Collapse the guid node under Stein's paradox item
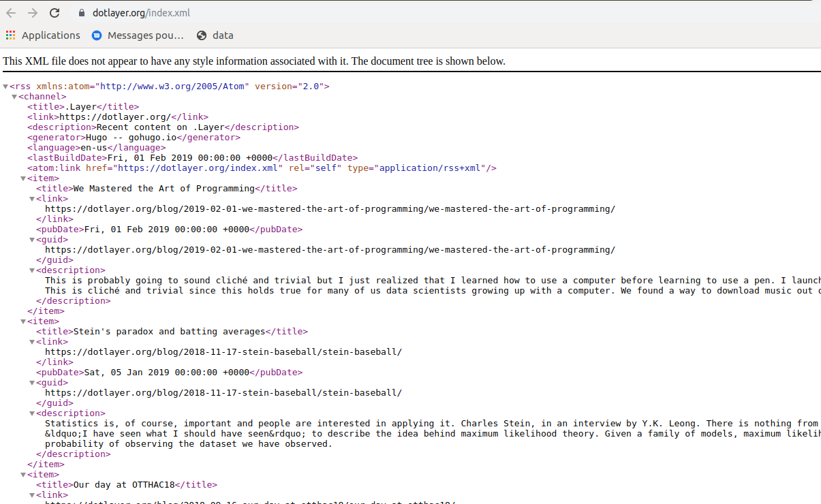This screenshot has width=821, height=504. (x=32, y=383)
